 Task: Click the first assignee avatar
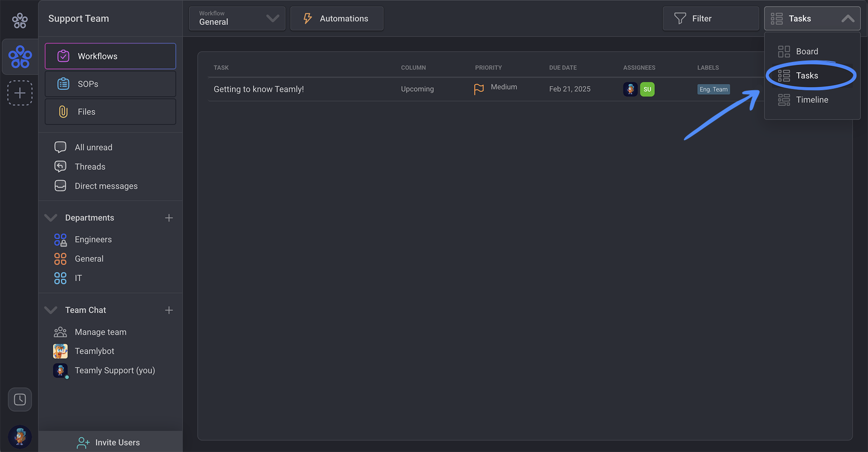[x=630, y=89]
